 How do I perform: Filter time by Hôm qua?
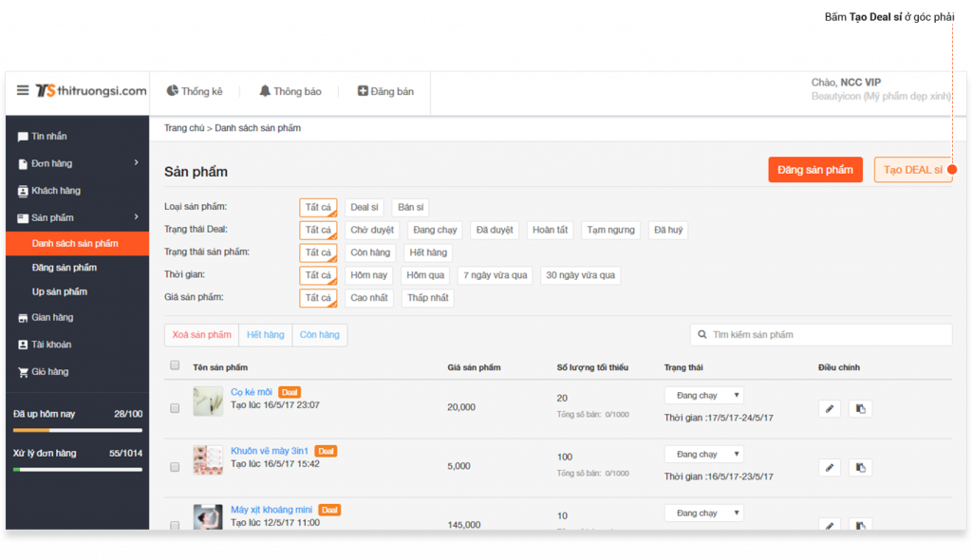425,275
